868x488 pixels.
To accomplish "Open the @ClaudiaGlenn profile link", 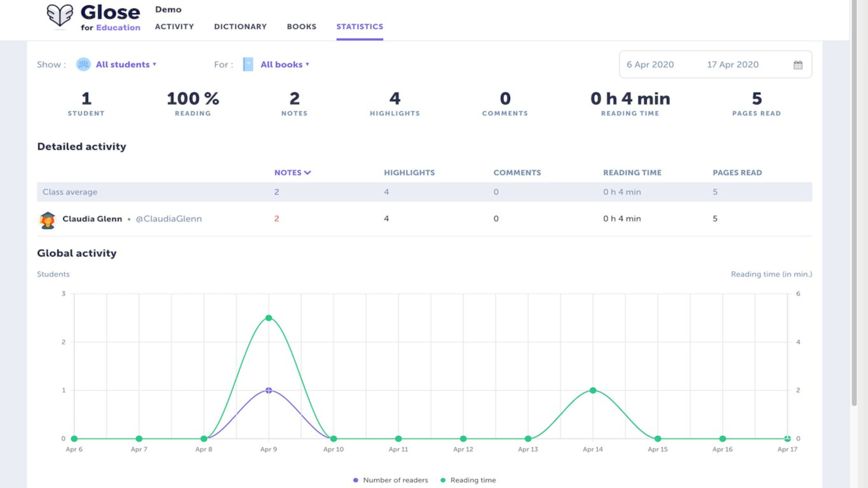I will (x=169, y=218).
